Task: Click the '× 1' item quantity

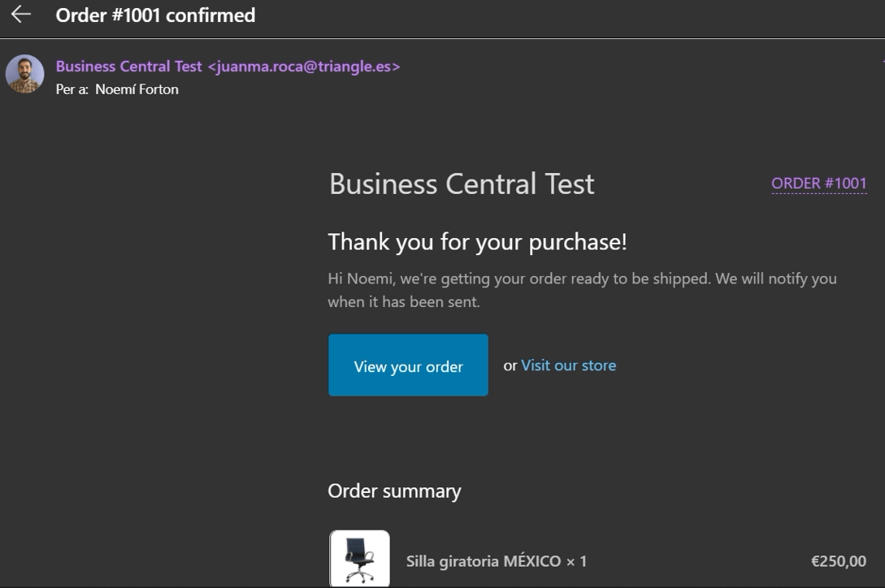Action: (576, 561)
